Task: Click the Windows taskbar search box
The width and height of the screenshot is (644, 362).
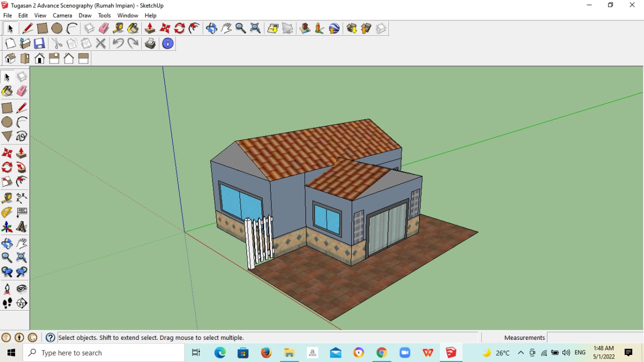Action: pos(104,353)
